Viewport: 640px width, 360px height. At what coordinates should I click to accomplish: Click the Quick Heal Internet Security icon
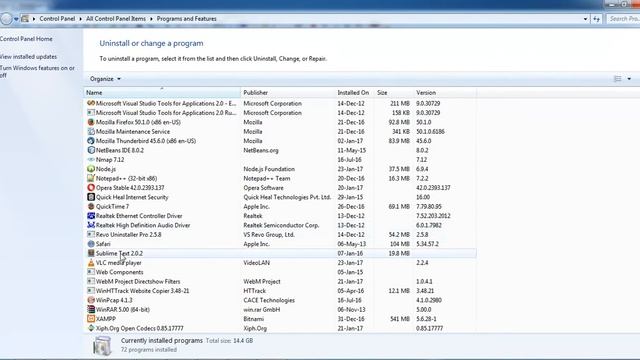pyautogui.click(x=91, y=197)
